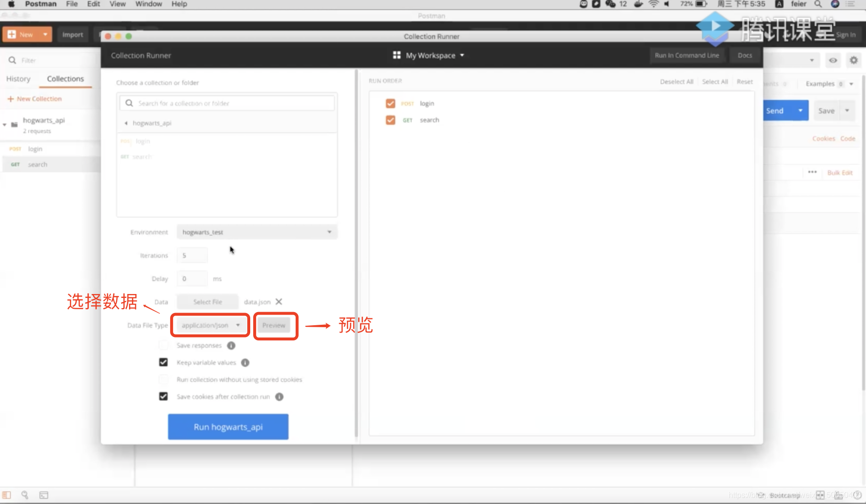Click the search magnifier in collection search box
The width and height of the screenshot is (866, 504).
point(129,103)
